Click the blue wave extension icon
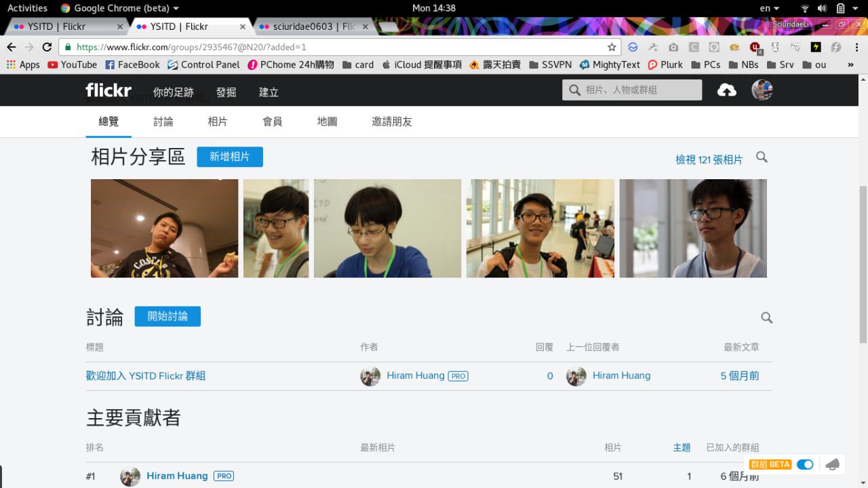The width and height of the screenshot is (868, 488). click(x=632, y=47)
